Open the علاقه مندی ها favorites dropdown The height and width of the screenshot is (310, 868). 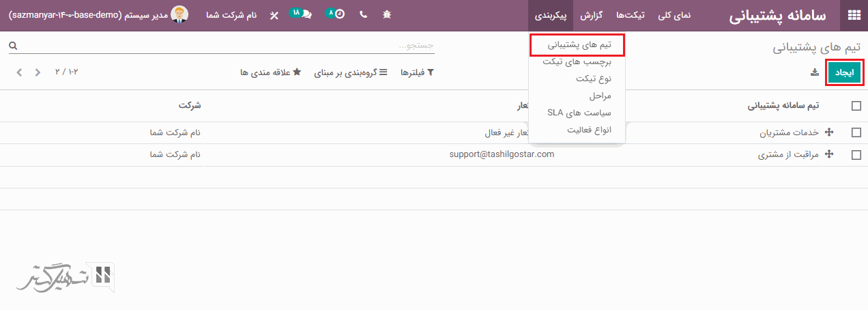(270, 72)
